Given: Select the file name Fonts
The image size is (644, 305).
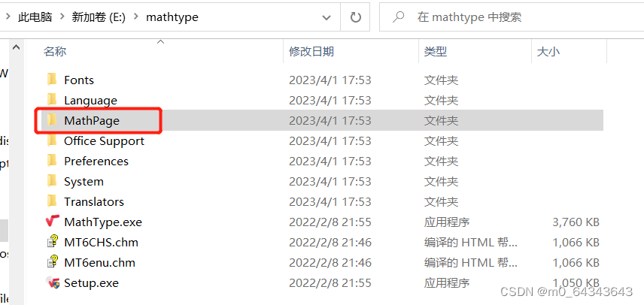Looking at the screenshot, I should click(79, 80).
